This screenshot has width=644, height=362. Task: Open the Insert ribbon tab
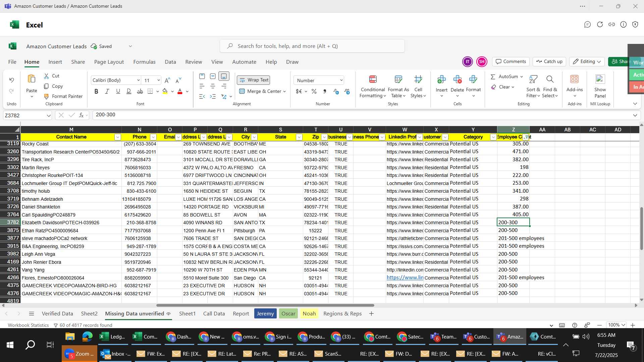coord(55,62)
